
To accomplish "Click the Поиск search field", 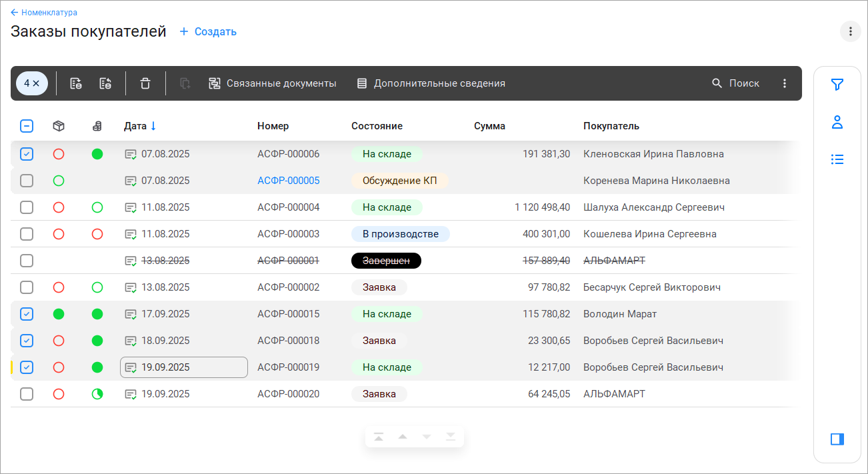I will [736, 83].
